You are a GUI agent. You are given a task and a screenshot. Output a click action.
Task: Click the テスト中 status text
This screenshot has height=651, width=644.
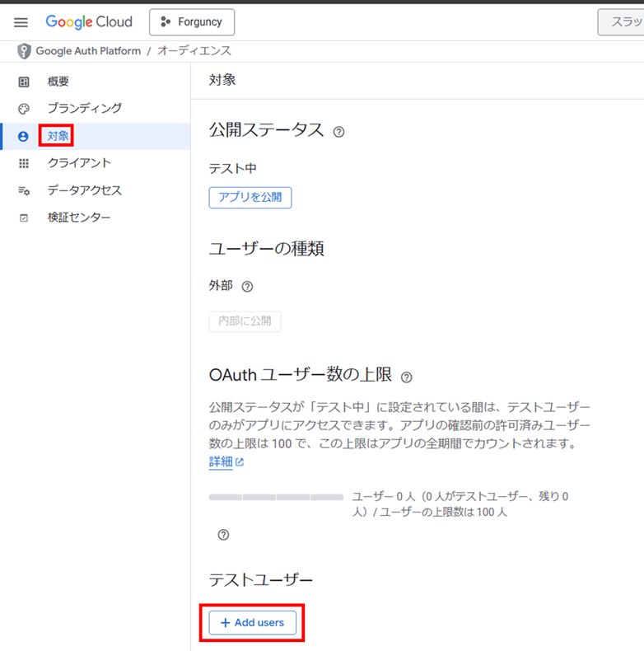tap(233, 168)
